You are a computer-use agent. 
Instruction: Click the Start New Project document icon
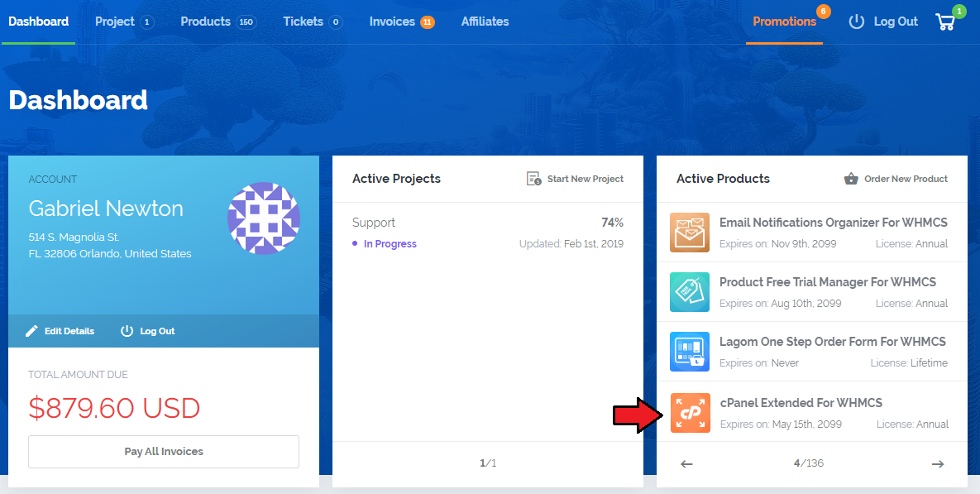(x=533, y=179)
